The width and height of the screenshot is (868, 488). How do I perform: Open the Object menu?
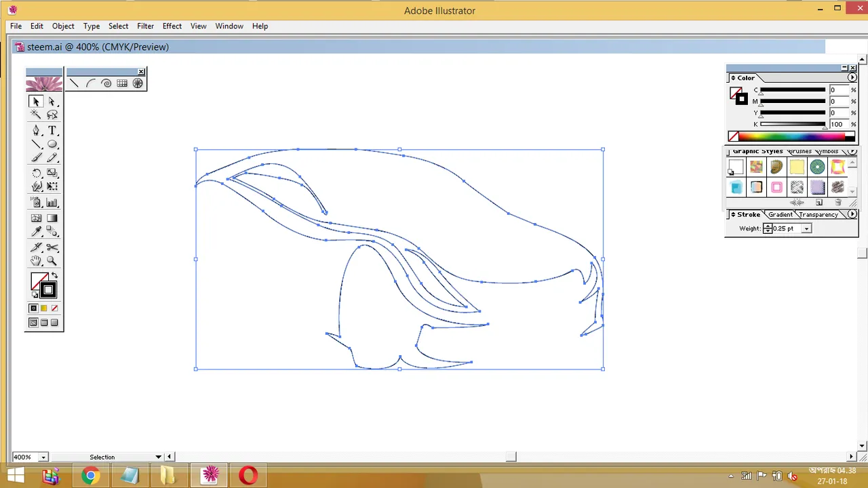(x=63, y=26)
